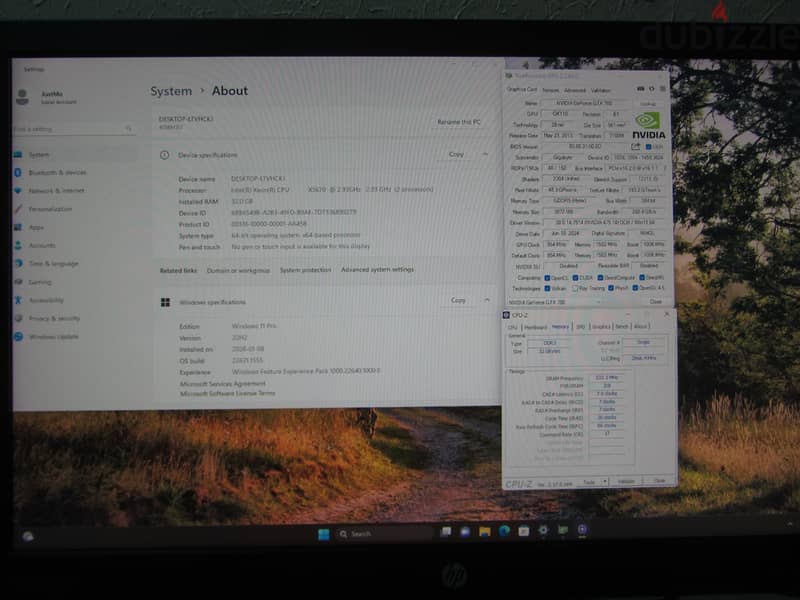Toggle UEFI checkbox in GPU-Z
This screenshot has width=800, height=600.
648,147
